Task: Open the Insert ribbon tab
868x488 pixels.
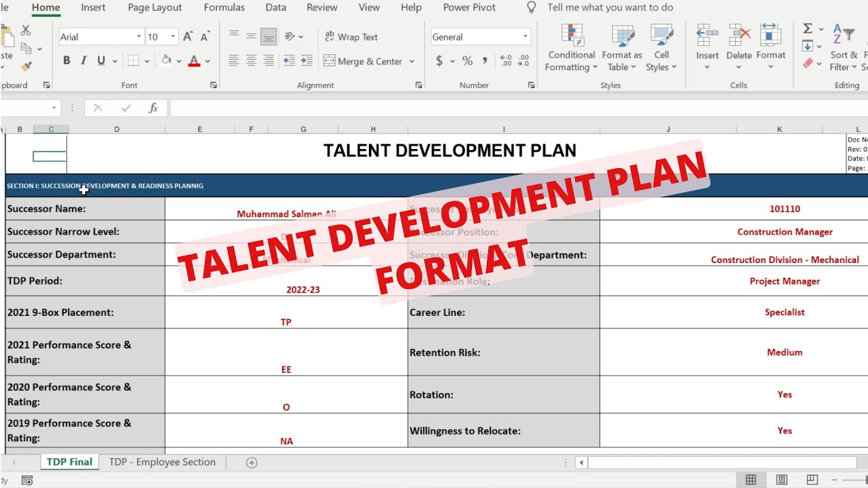Action: (x=93, y=7)
